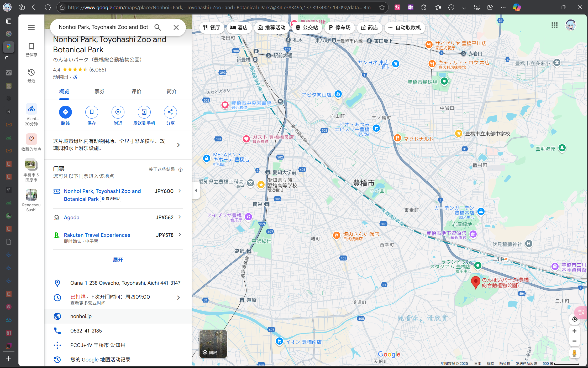588x368 pixels.
Task: Filter map by 酒店 chip
Action: 239,28
